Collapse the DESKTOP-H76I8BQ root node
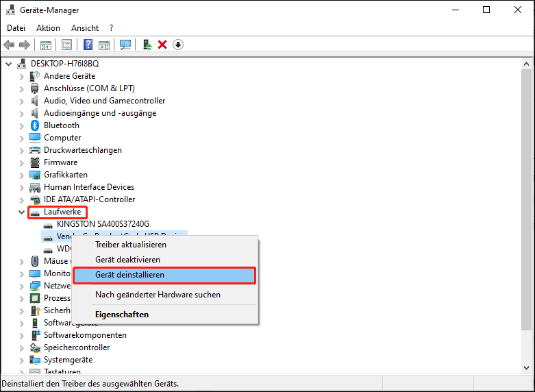The image size is (535, 392). (8, 64)
